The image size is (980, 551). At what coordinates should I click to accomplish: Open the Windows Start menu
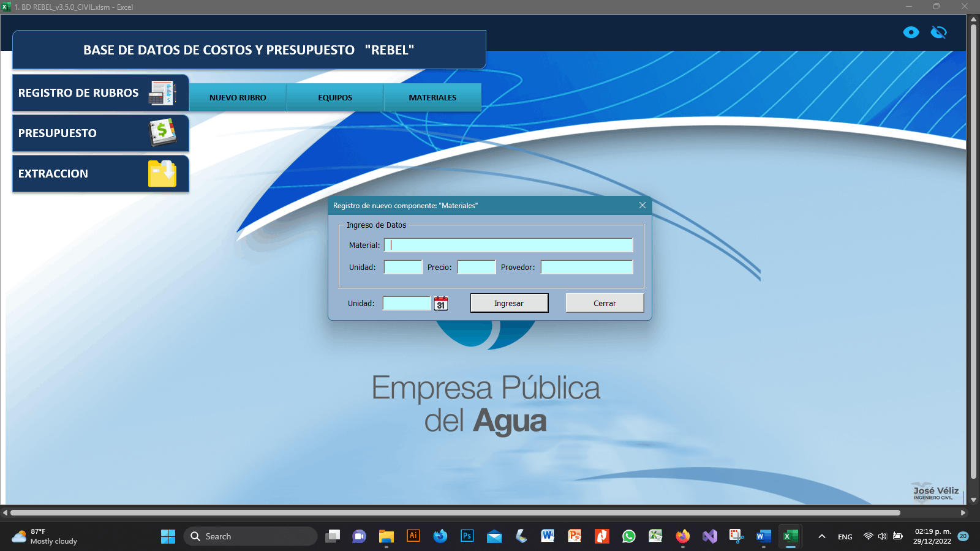168,536
